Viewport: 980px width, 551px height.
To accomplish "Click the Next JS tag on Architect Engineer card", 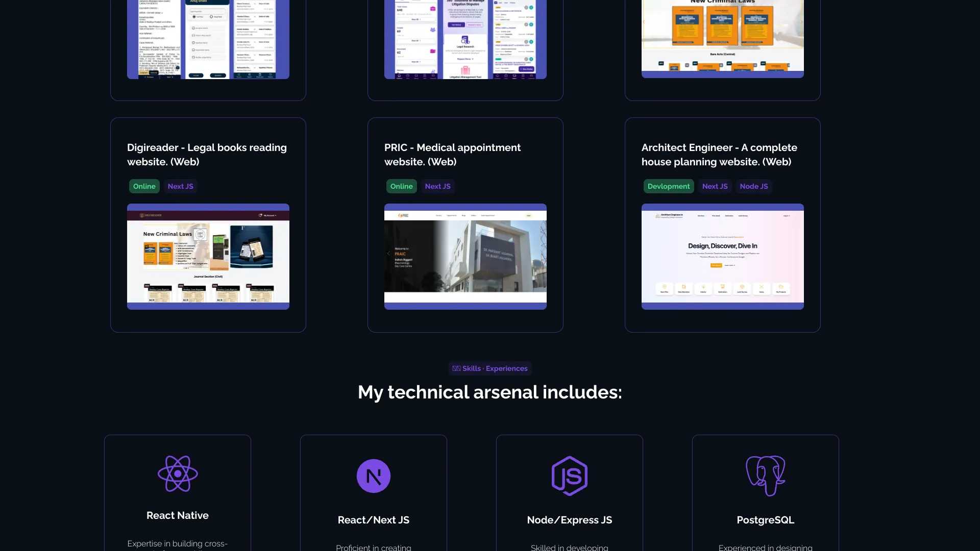I will [x=715, y=186].
